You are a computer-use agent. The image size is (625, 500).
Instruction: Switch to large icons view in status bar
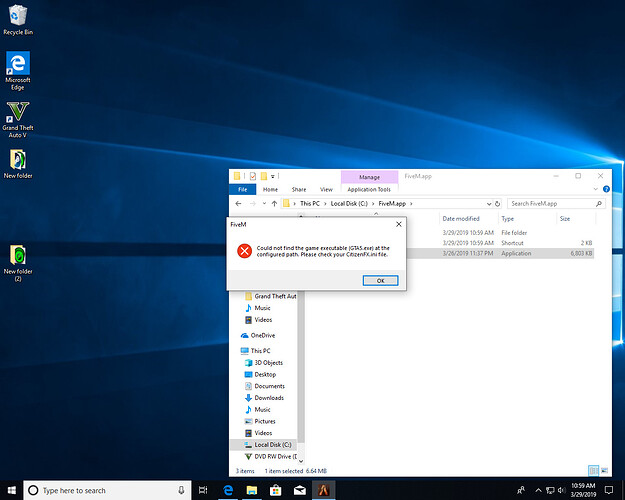pos(602,470)
